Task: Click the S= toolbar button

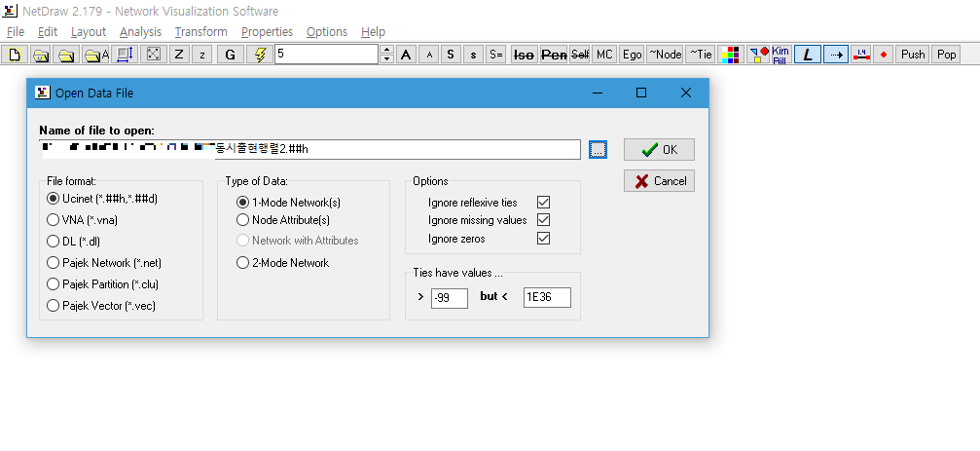Action: pos(496,55)
